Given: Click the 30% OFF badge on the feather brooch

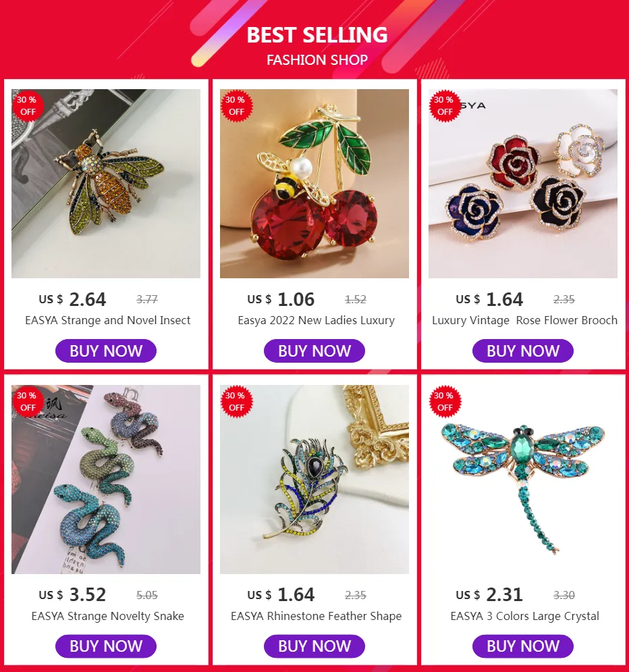Looking at the screenshot, I should click(x=236, y=401).
